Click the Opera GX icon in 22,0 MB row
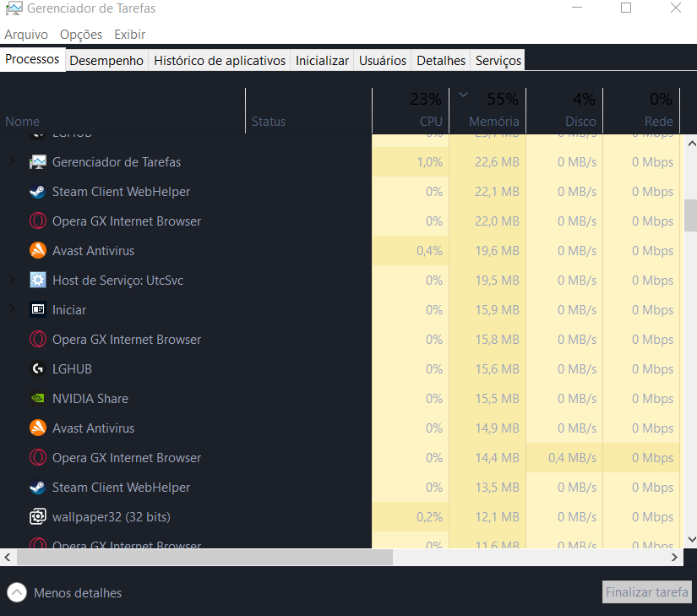The width and height of the screenshot is (697, 616). [38, 221]
